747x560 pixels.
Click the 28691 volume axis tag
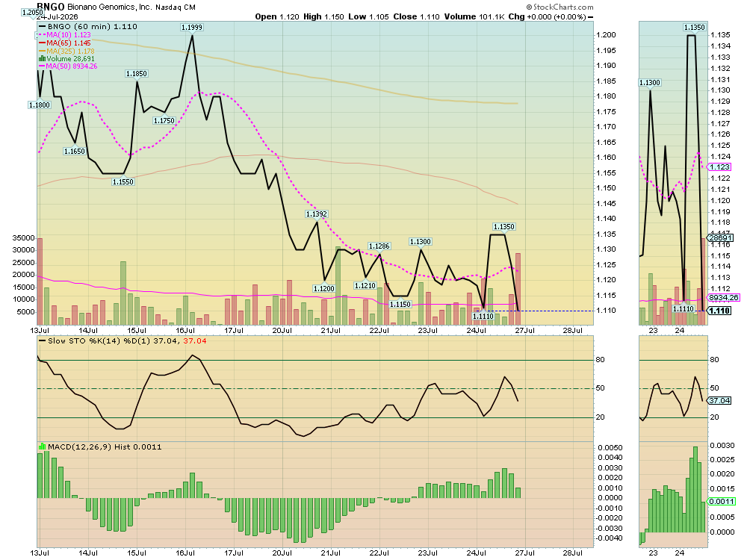coord(720,237)
